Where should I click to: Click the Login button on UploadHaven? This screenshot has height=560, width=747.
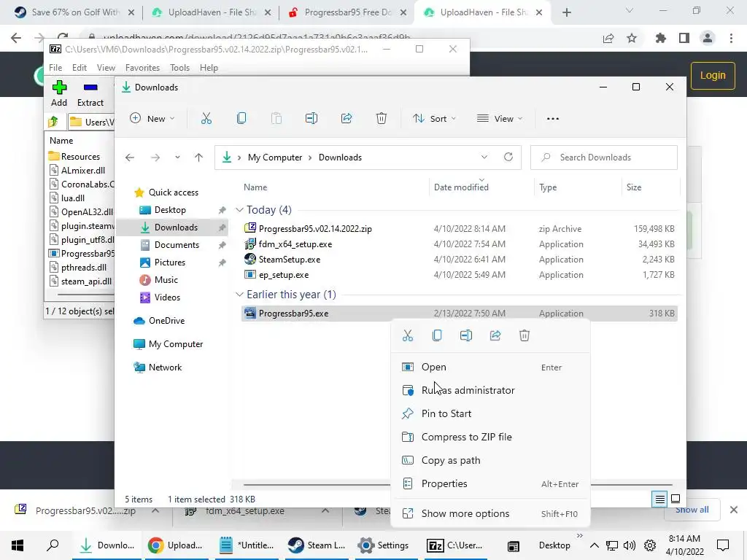tap(713, 75)
